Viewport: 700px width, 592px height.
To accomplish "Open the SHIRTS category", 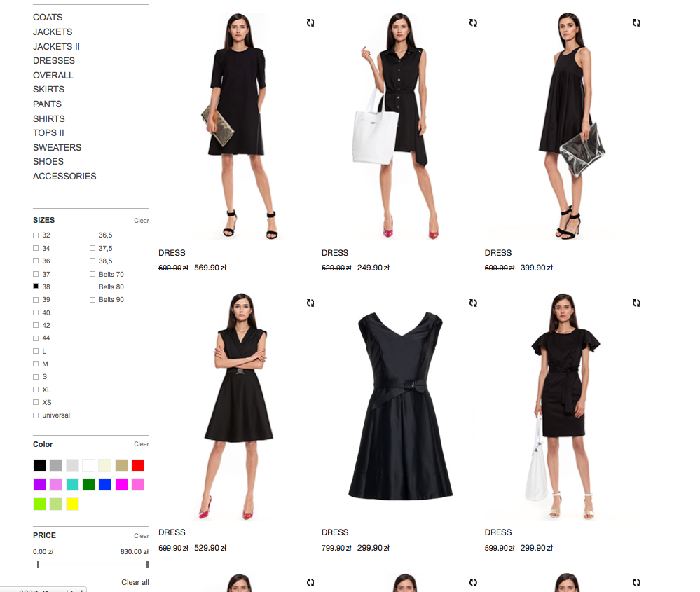I will pos(49,119).
